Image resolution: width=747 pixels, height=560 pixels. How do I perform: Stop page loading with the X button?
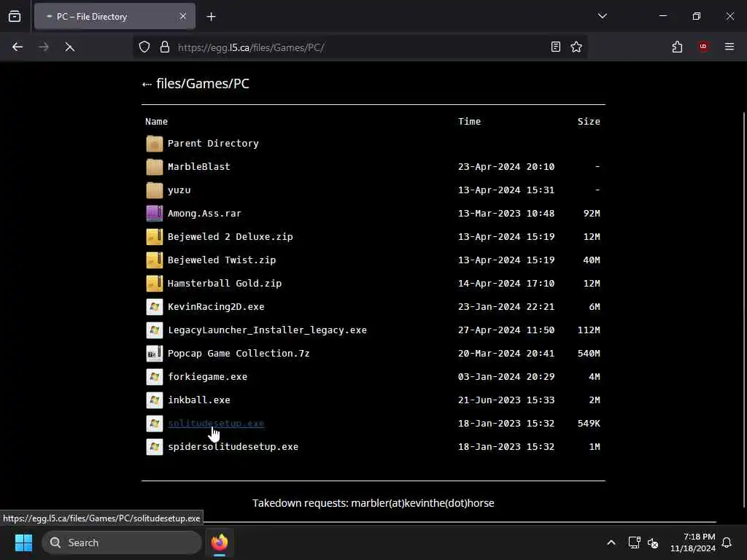[69, 47]
